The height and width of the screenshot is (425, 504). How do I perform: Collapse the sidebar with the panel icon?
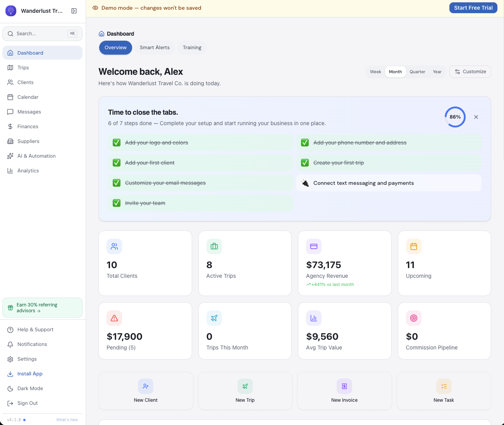74,11
